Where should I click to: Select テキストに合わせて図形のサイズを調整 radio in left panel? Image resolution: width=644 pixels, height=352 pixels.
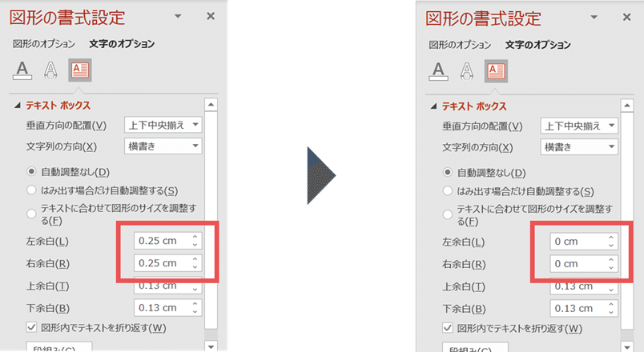click(31, 214)
